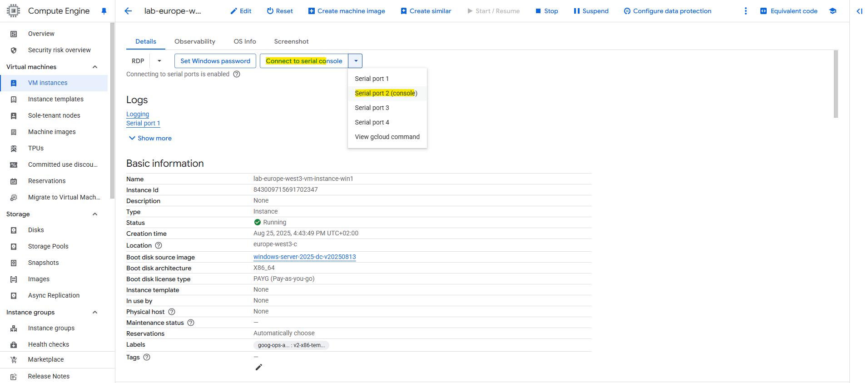Open Reservations in sidebar
The width and height of the screenshot is (868, 383).
(54, 181)
